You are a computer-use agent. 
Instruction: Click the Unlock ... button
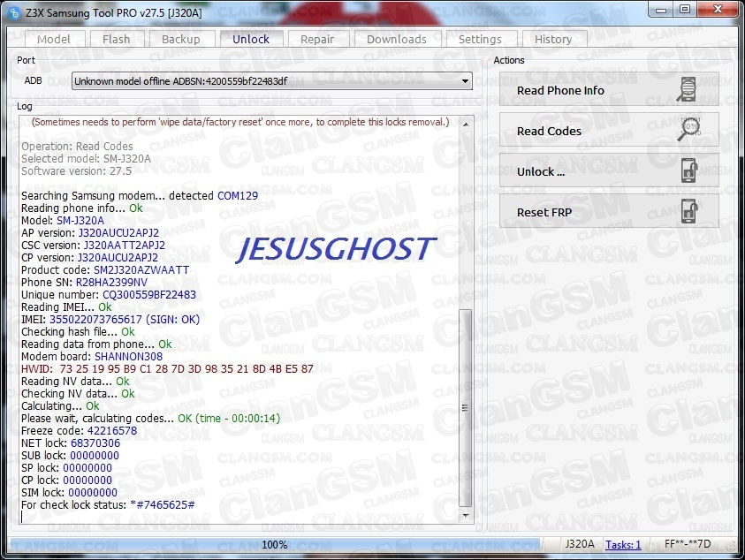pos(609,171)
